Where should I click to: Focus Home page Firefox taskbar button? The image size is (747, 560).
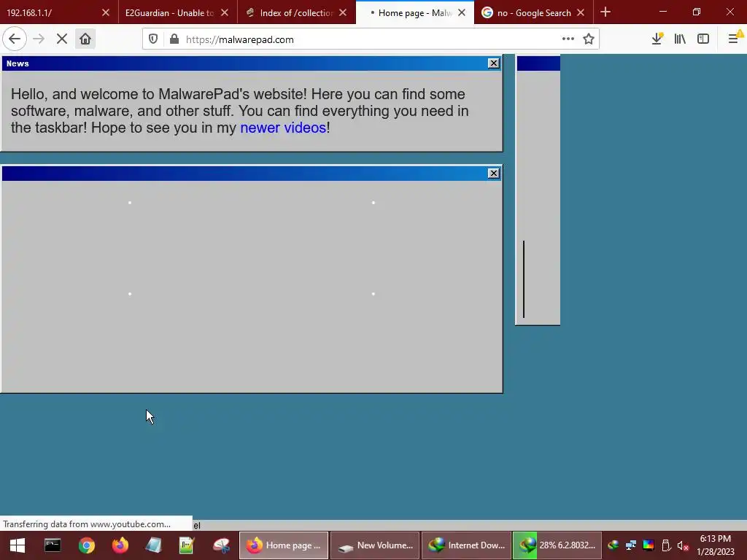coord(284,545)
